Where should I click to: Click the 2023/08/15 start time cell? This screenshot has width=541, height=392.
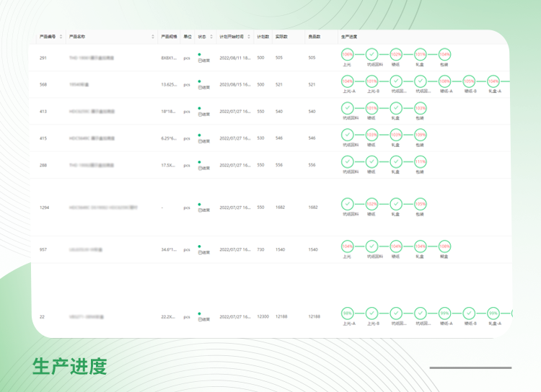[235, 84]
